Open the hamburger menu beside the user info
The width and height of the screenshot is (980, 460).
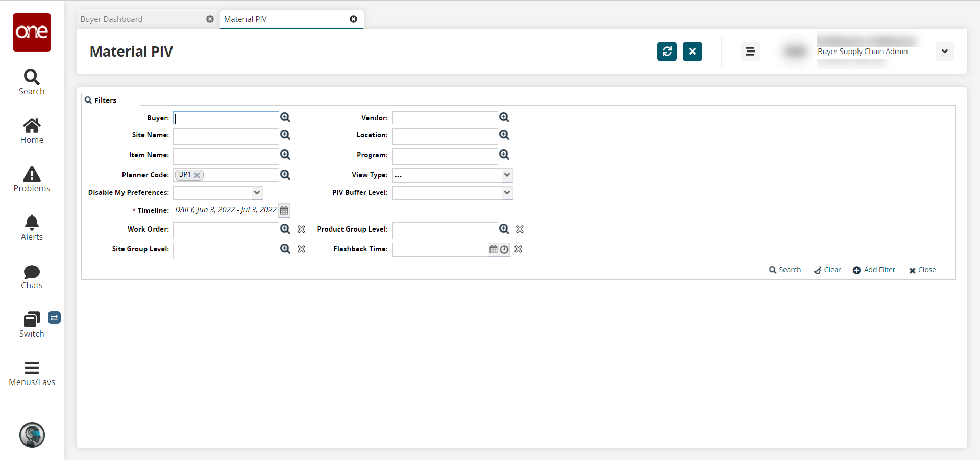pos(750,52)
